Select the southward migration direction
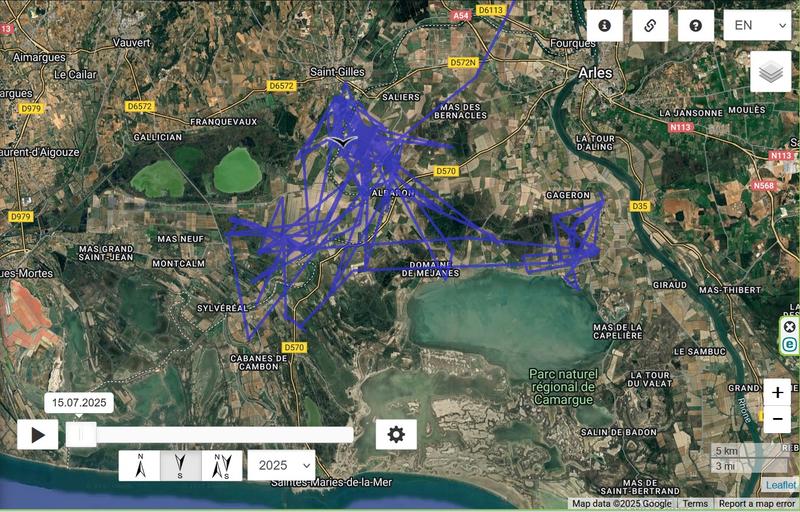 point(181,465)
